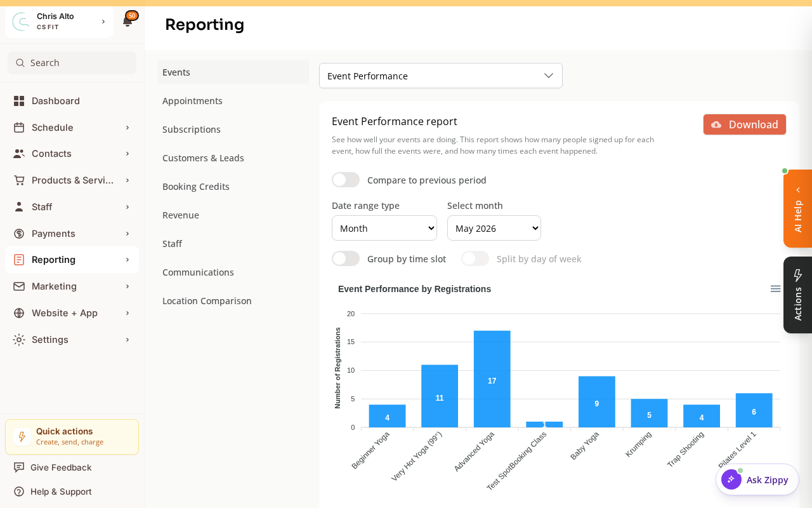This screenshot has width=812, height=508.
Task: Click the Products & Services cart icon
Action: point(19,180)
